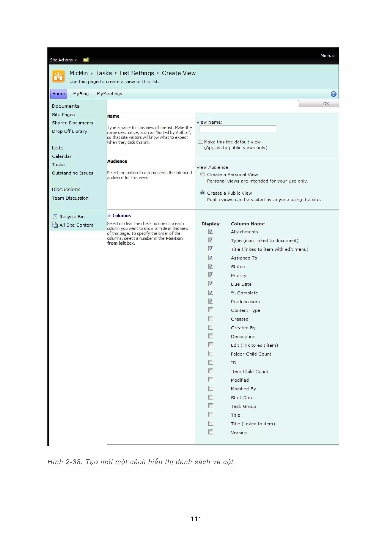Click into the View Name field
The height and width of the screenshot is (554, 392).
[238, 129]
